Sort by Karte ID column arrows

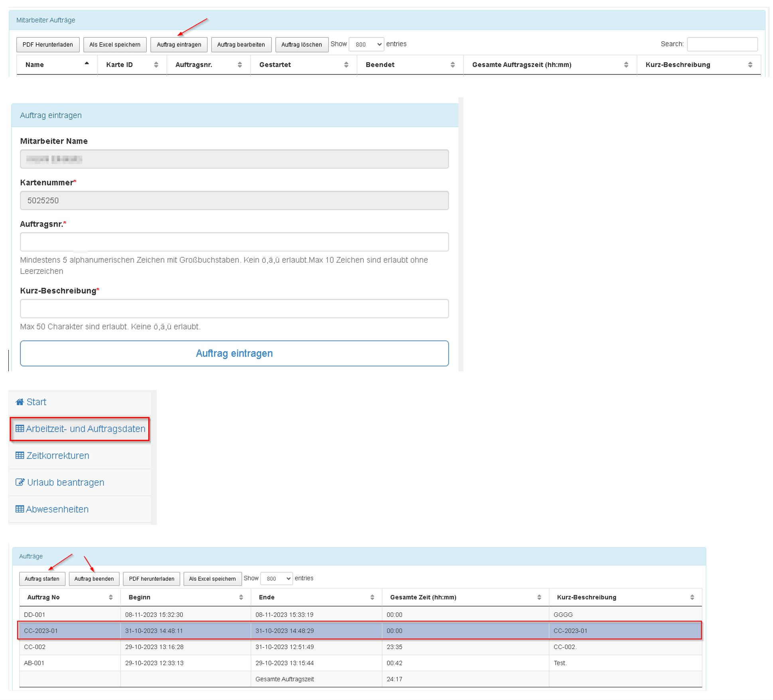[x=156, y=65]
